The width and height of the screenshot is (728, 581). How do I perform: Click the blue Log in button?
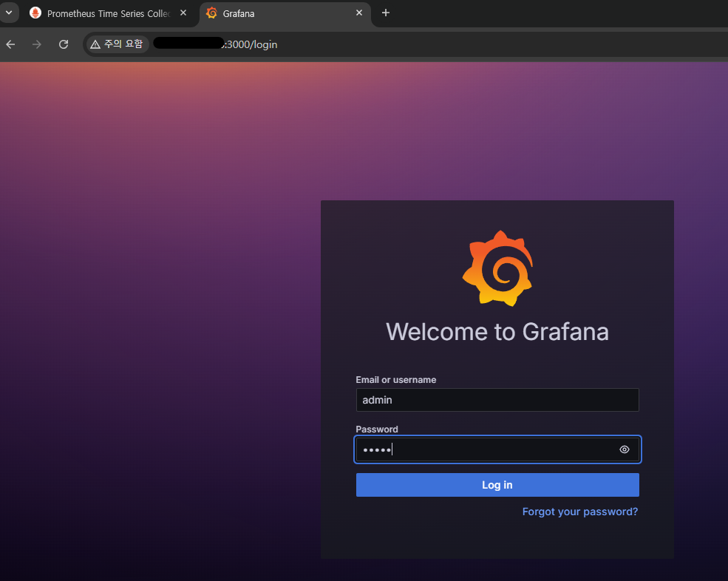pos(497,485)
